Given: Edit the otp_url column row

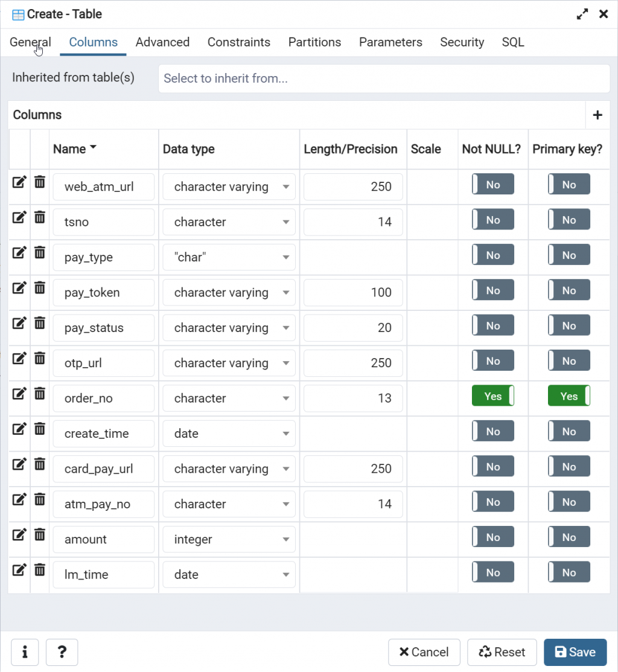Looking at the screenshot, I should (19, 358).
